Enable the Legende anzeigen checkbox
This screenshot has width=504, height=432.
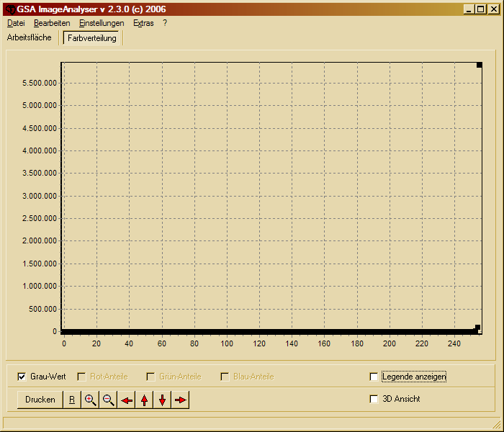coord(373,377)
